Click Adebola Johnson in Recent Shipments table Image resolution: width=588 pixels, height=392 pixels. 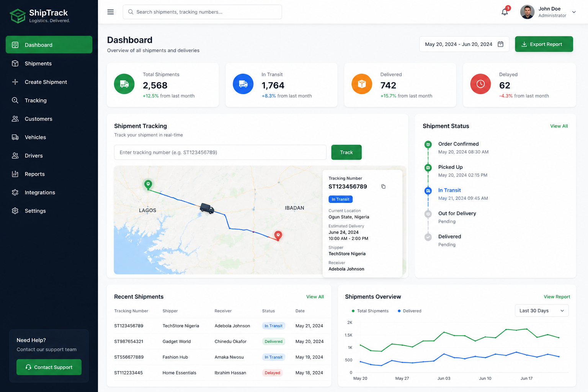(x=232, y=326)
